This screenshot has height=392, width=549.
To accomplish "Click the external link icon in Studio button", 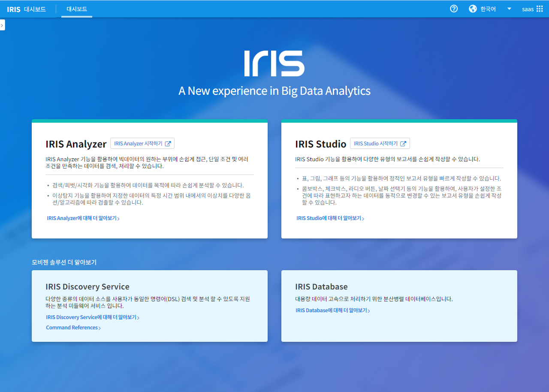I will point(403,144).
